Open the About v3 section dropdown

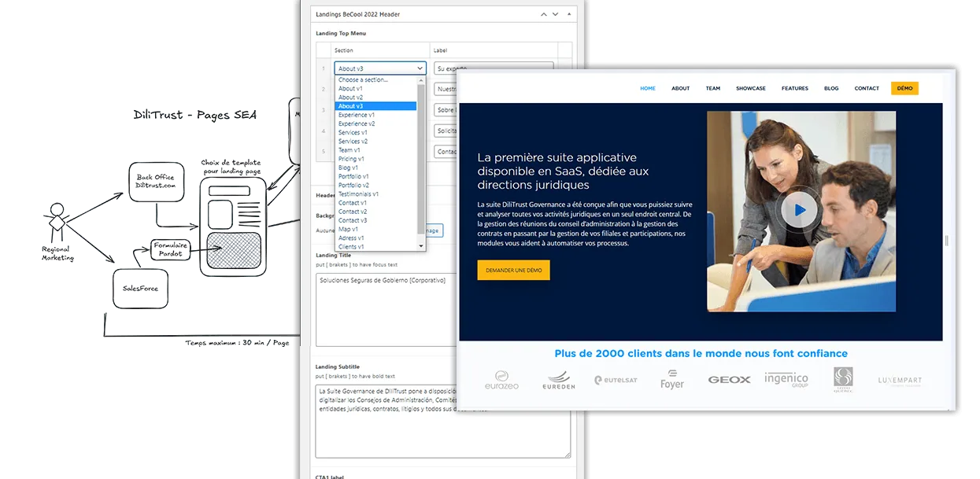380,68
